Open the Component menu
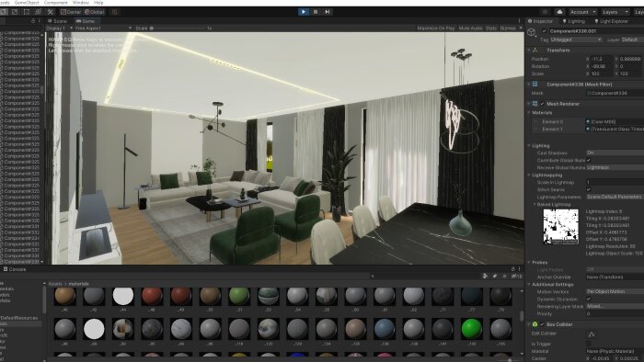 (x=56, y=3)
